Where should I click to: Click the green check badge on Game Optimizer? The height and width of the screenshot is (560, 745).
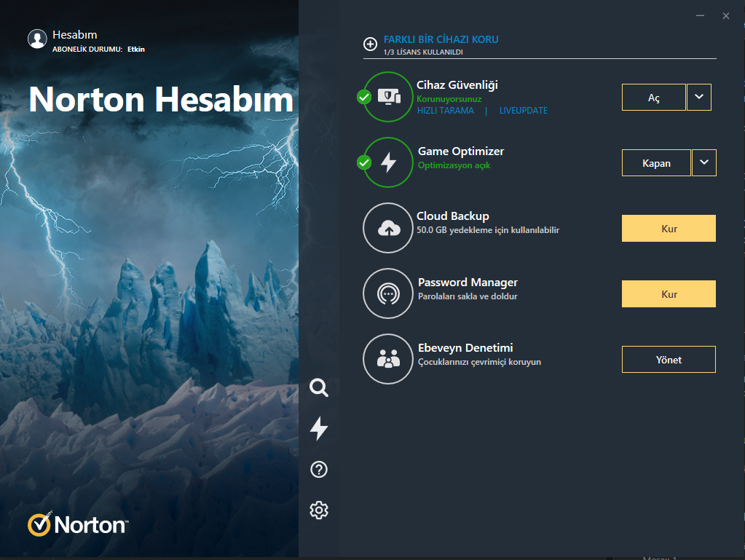tap(364, 162)
